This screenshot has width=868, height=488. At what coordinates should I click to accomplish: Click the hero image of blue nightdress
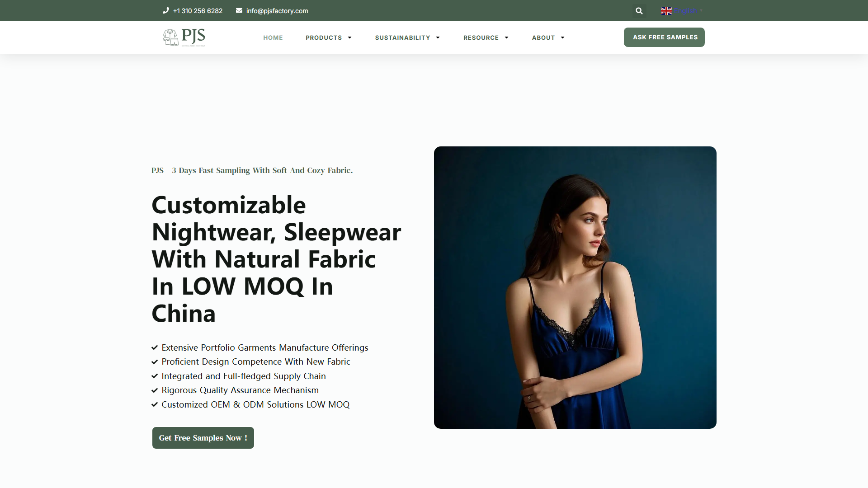[x=575, y=287]
